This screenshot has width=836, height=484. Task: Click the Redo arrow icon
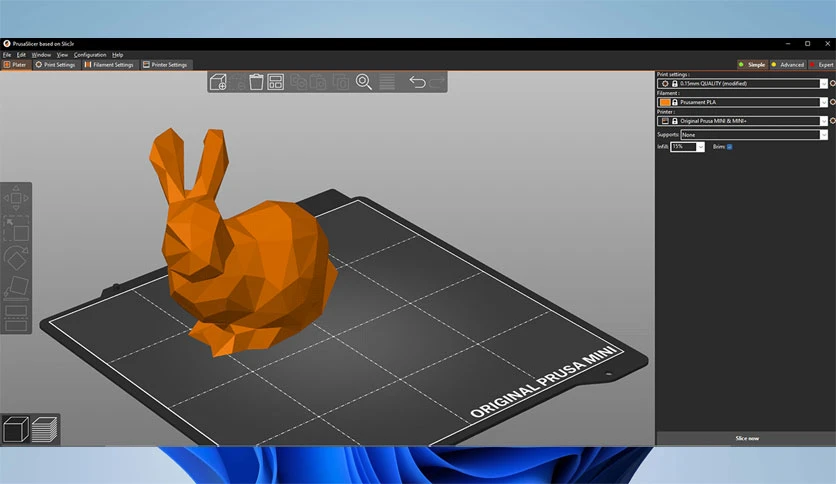point(437,82)
